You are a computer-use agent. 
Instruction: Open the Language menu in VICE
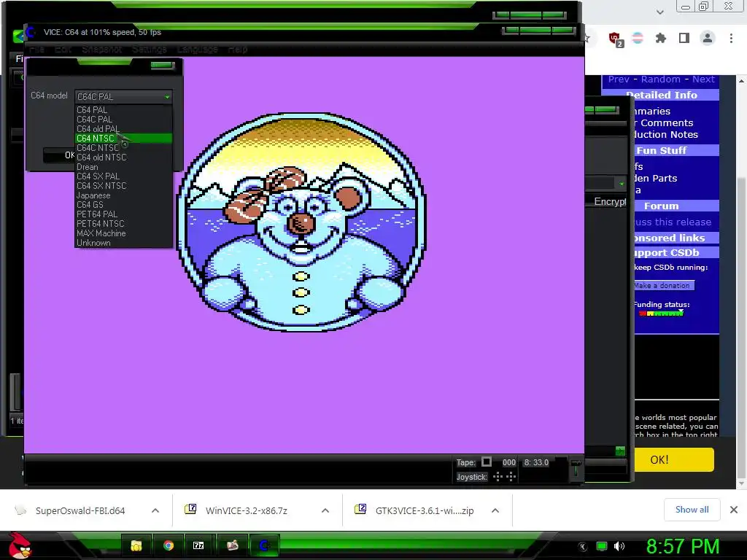coord(197,49)
